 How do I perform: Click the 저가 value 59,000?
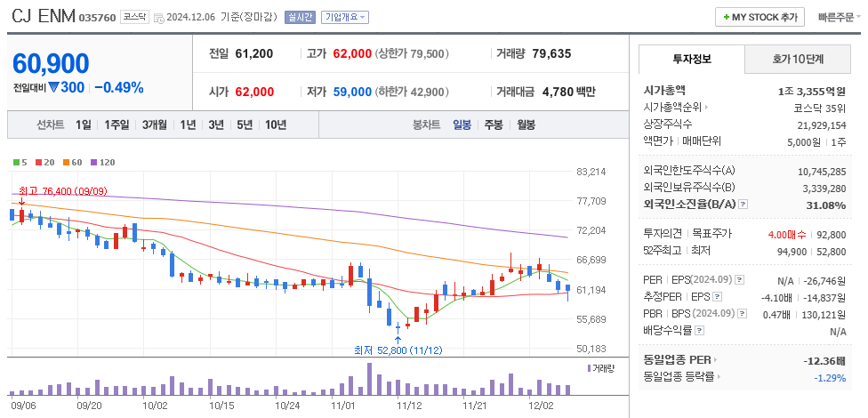(352, 92)
